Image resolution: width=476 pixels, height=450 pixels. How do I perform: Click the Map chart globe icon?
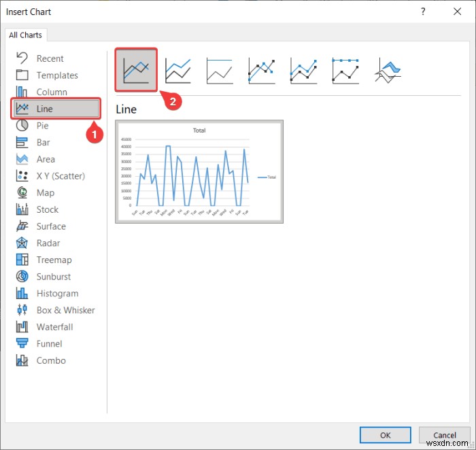point(22,192)
